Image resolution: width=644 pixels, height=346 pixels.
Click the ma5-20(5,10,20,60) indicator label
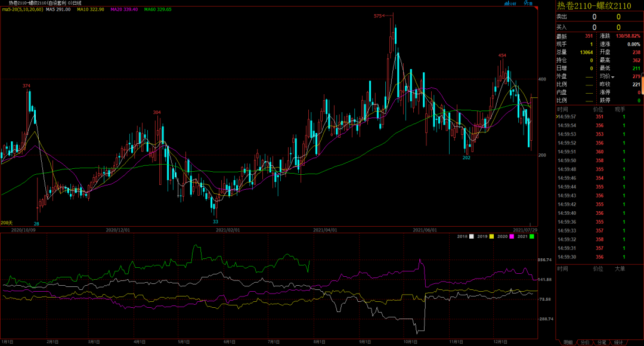pyautogui.click(x=21, y=10)
